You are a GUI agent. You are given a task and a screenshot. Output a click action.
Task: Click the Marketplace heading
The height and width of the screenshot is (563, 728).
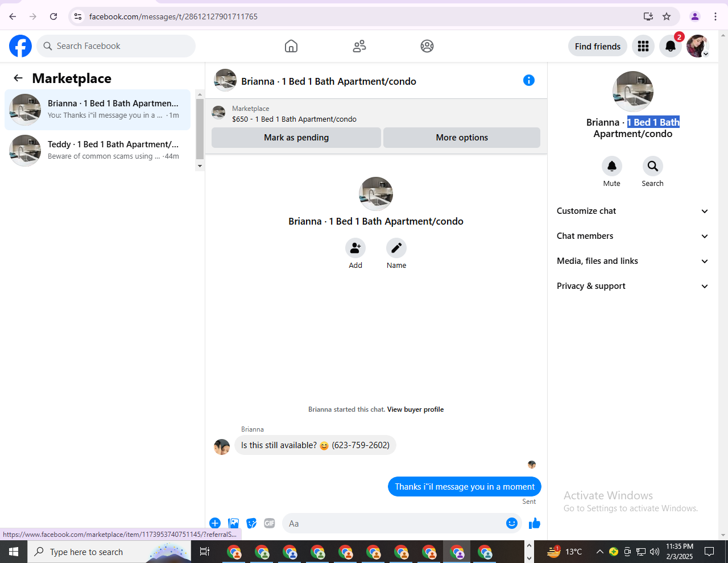pyautogui.click(x=72, y=78)
